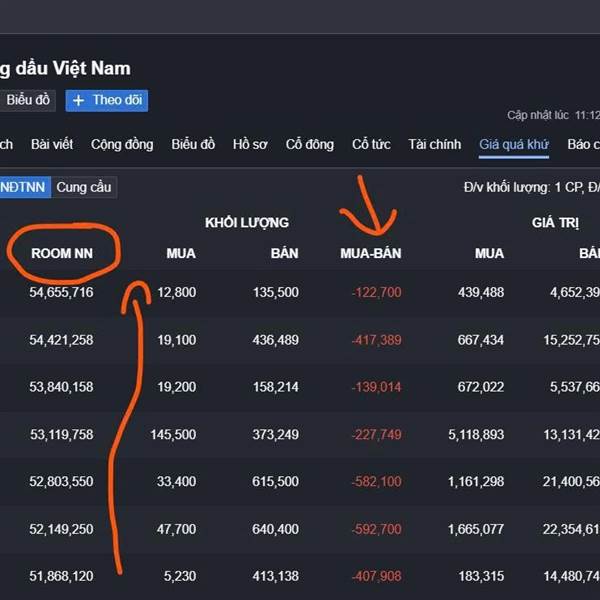Switch to the Cổ tức tab
The height and width of the screenshot is (600, 600).
tap(371, 144)
